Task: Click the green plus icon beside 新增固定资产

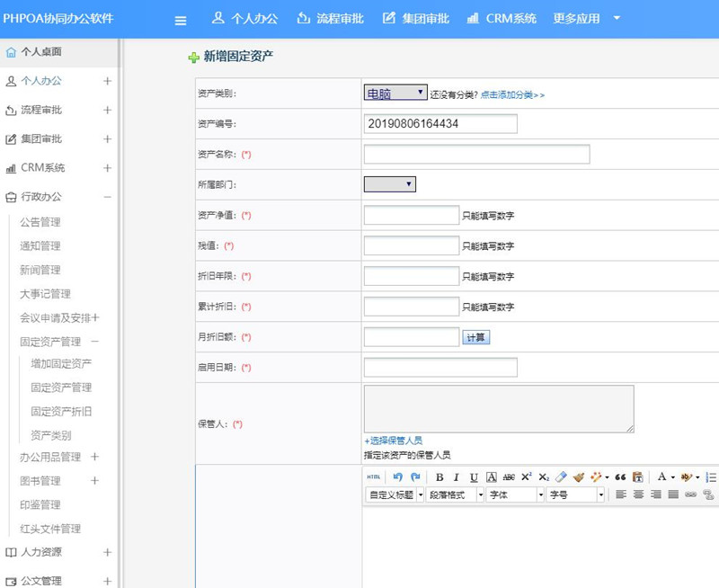Action: pyautogui.click(x=193, y=57)
